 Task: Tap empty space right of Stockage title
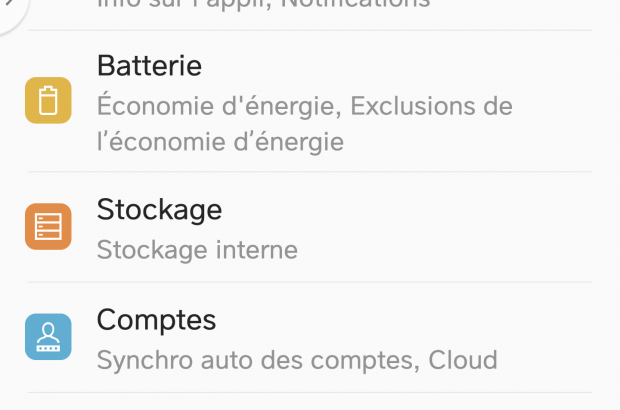click(400, 210)
